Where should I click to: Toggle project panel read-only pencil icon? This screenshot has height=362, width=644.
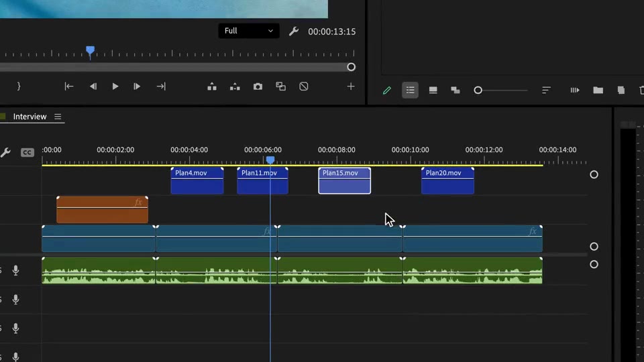pos(387,90)
